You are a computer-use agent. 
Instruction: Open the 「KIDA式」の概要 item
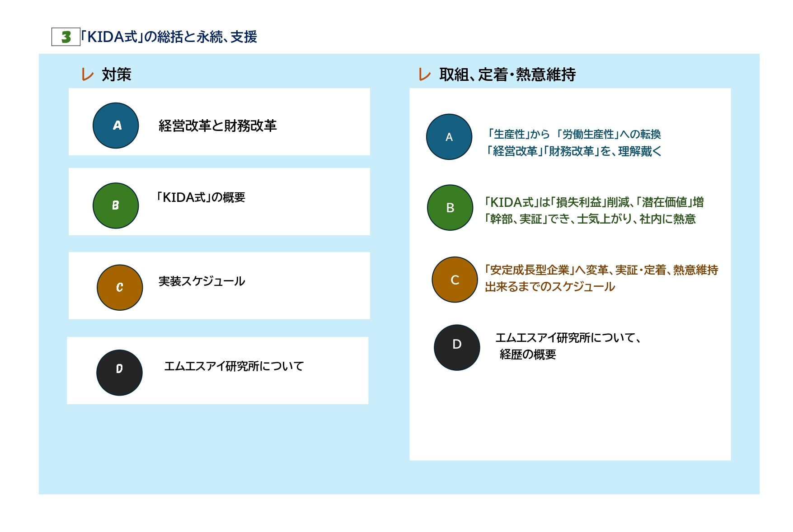(200, 197)
